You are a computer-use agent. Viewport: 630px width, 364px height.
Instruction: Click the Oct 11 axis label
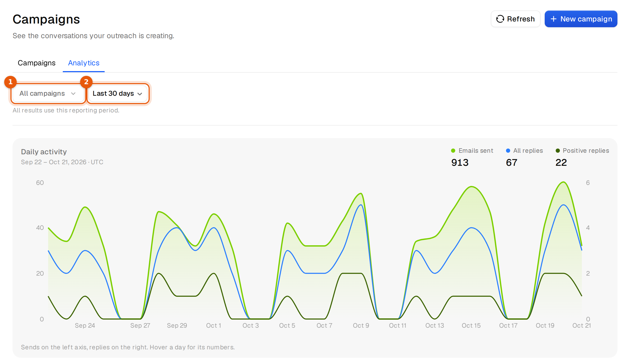[397, 326]
